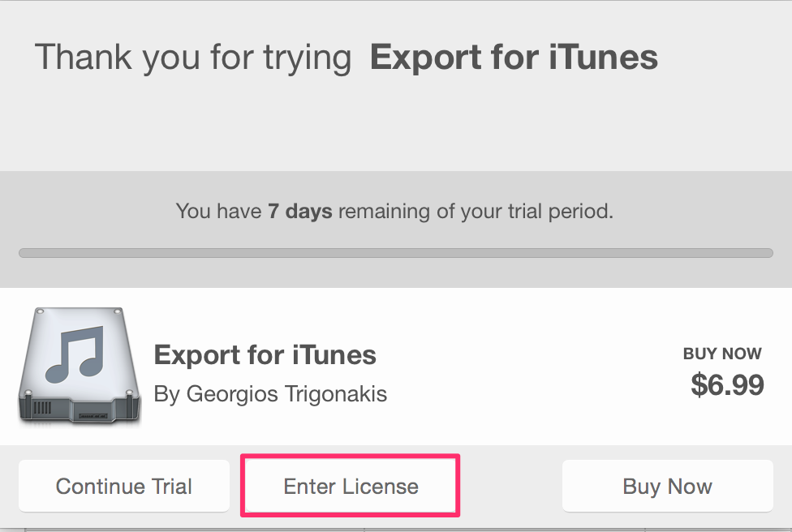Click the remaining of your trial period message
792x532 pixels.
pos(476,211)
